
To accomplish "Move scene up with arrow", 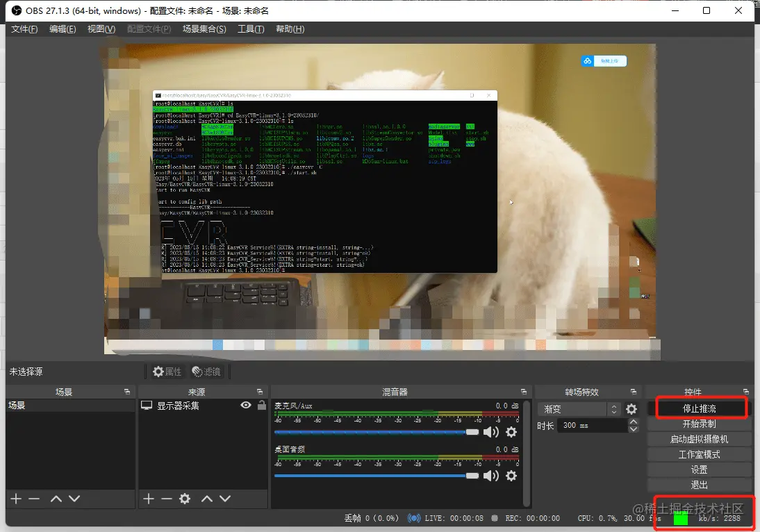I will 56,499.
